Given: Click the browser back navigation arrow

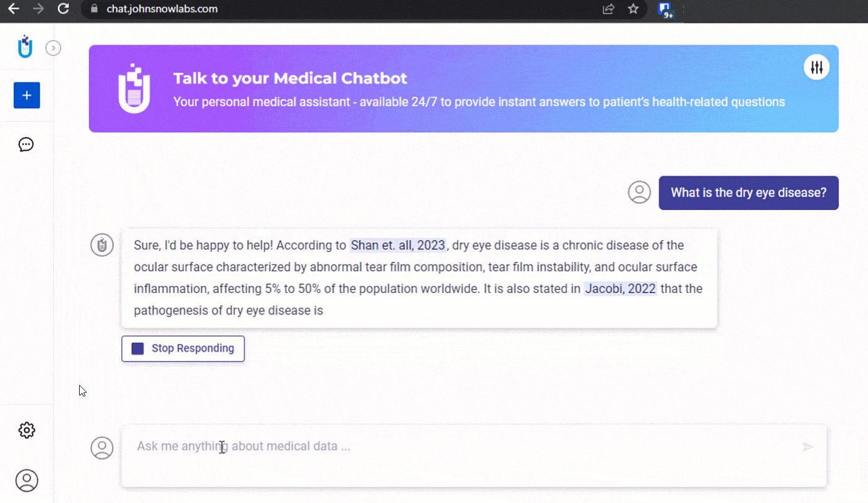Looking at the screenshot, I should click(15, 9).
